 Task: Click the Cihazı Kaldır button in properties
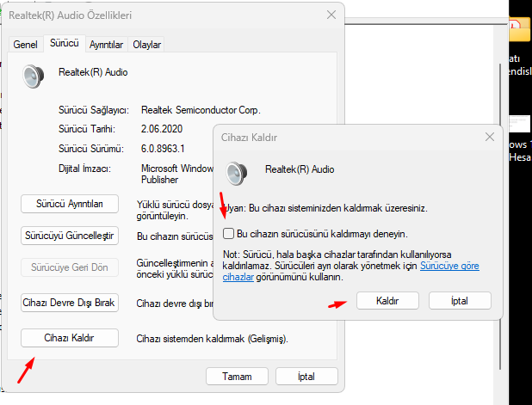(70, 338)
